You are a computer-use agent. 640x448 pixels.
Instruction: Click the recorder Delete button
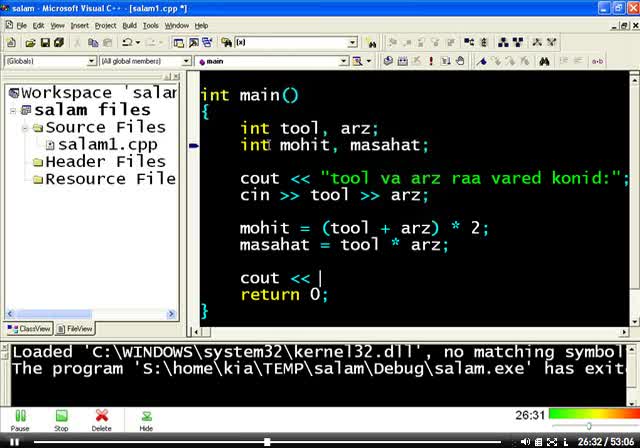click(x=102, y=420)
